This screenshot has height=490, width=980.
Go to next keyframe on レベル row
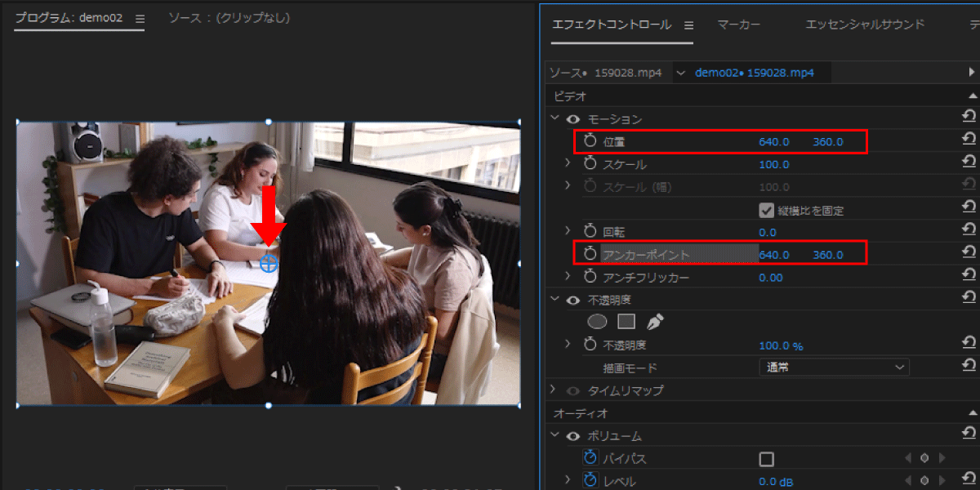click(942, 480)
